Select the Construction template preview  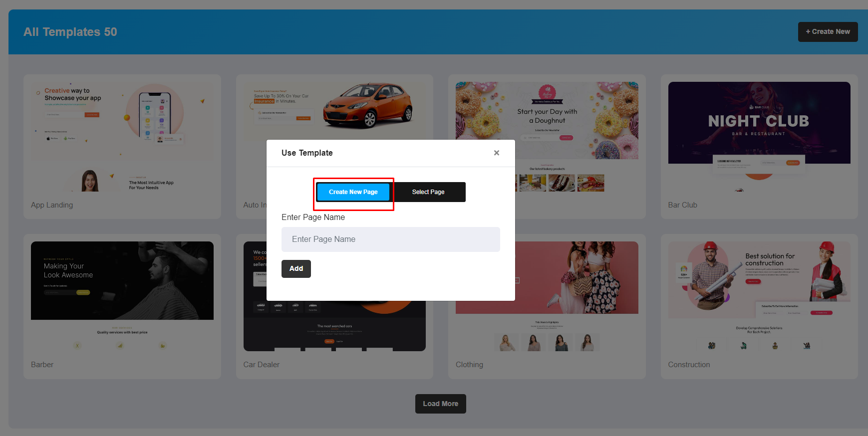pos(759,295)
